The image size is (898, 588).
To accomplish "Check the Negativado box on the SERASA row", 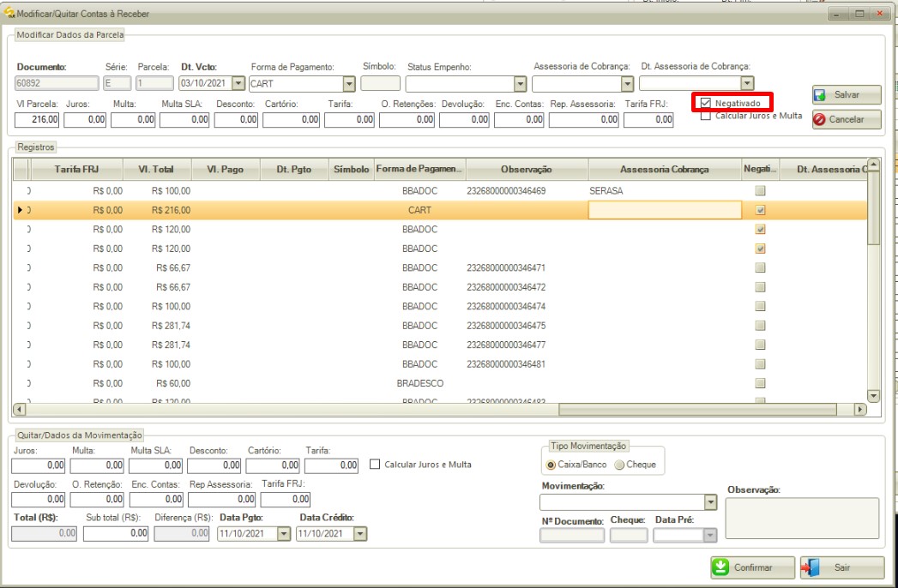I will (760, 190).
